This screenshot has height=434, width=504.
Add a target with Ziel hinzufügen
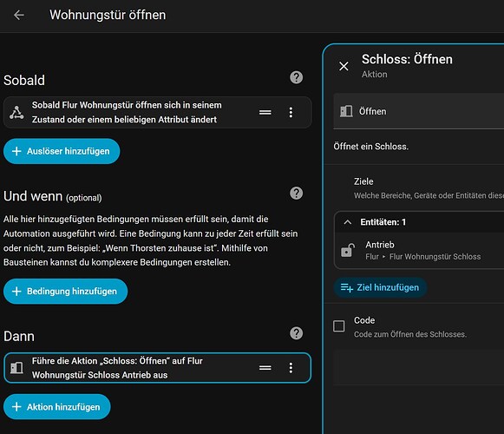[x=380, y=287]
